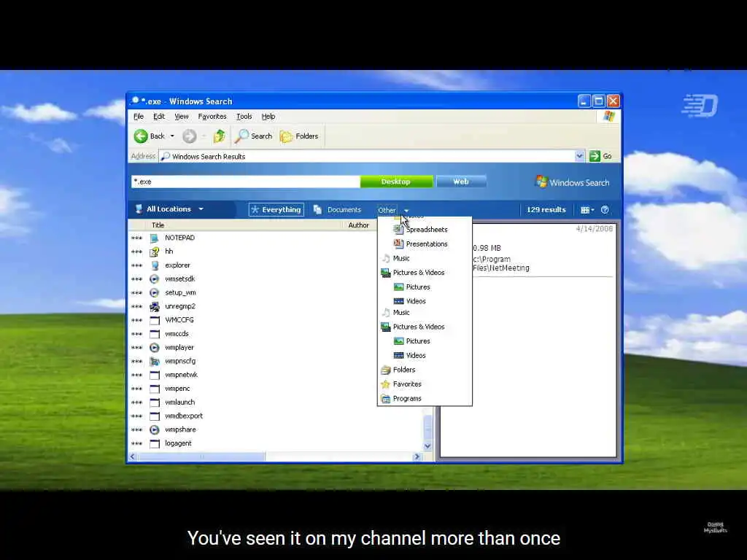Click the green Desktop search button

396,182
